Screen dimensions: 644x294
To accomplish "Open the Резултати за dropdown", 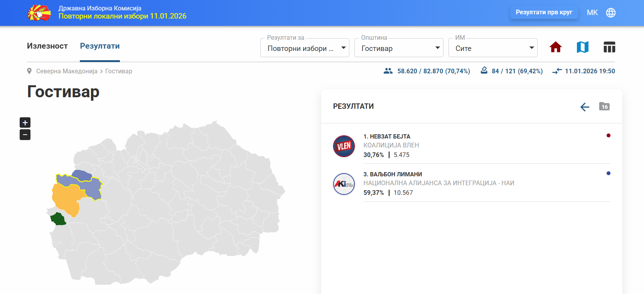I will [305, 48].
